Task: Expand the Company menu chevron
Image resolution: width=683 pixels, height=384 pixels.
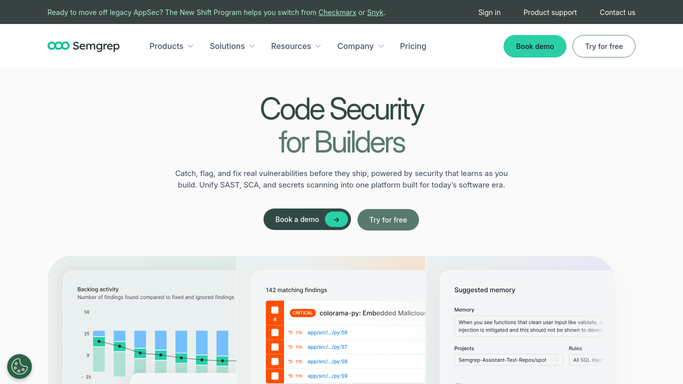Action: point(381,46)
